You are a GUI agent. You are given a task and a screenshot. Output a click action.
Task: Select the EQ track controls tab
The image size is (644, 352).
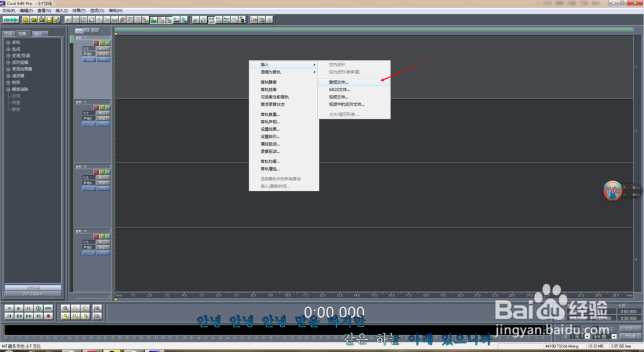tap(87, 31)
